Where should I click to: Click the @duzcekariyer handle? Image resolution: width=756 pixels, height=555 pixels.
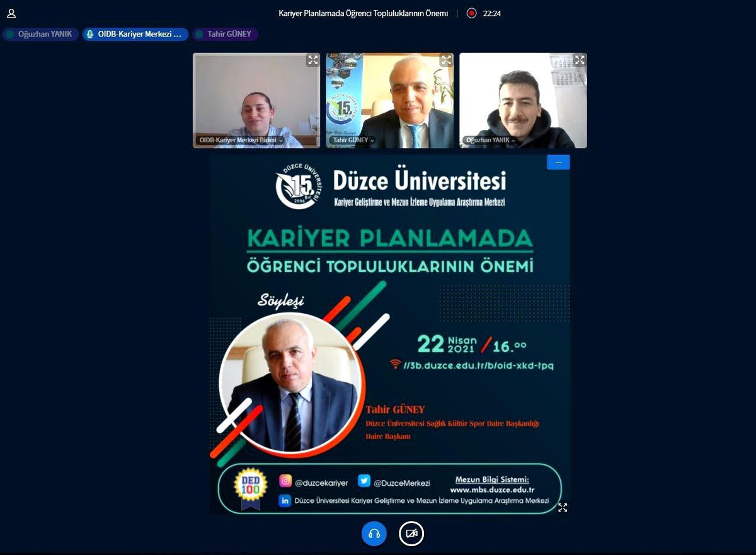click(x=321, y=483)
